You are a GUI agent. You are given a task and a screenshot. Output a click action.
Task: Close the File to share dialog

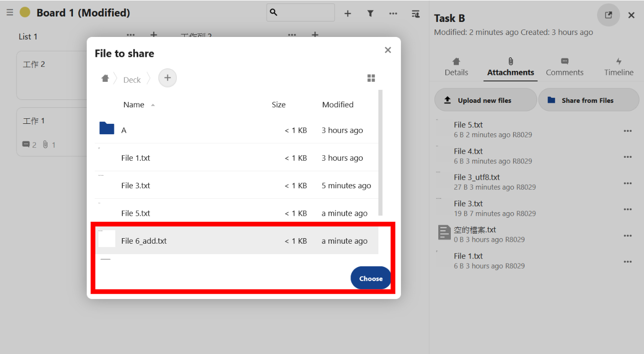(388, 50)
